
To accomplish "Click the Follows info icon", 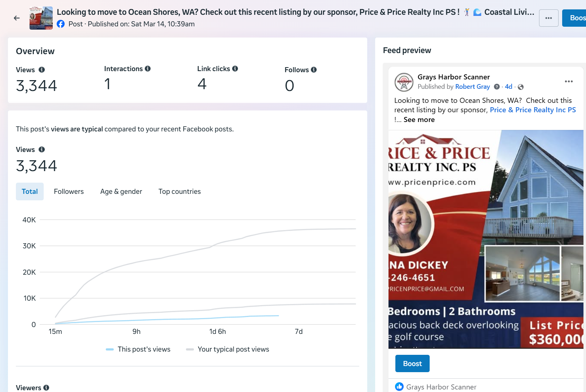I will tap(314, 70).
